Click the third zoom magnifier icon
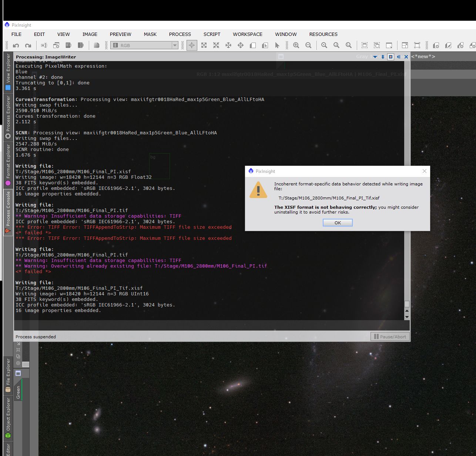The image size is (476, 456). click(336, 45)
